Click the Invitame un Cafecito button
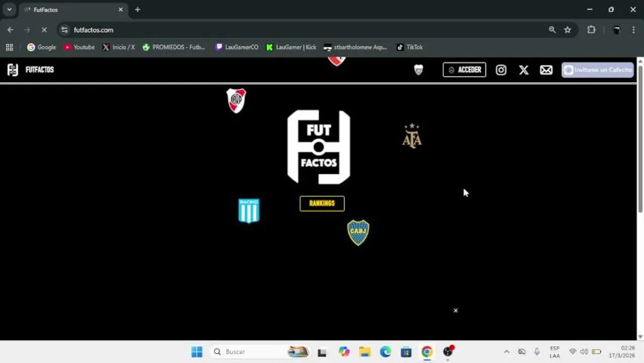Image resolution: width=644 pixels, height=363 pixels. (x=598, y=70)
